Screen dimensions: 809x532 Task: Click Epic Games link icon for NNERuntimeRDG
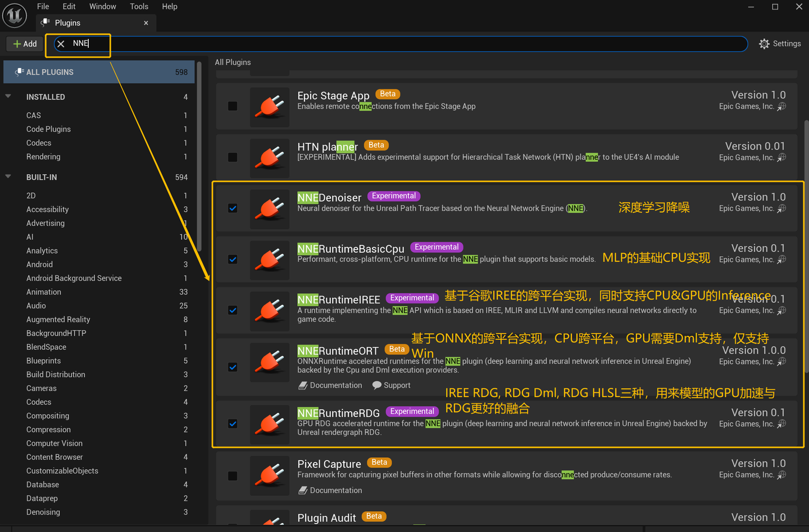click(781, 424)
